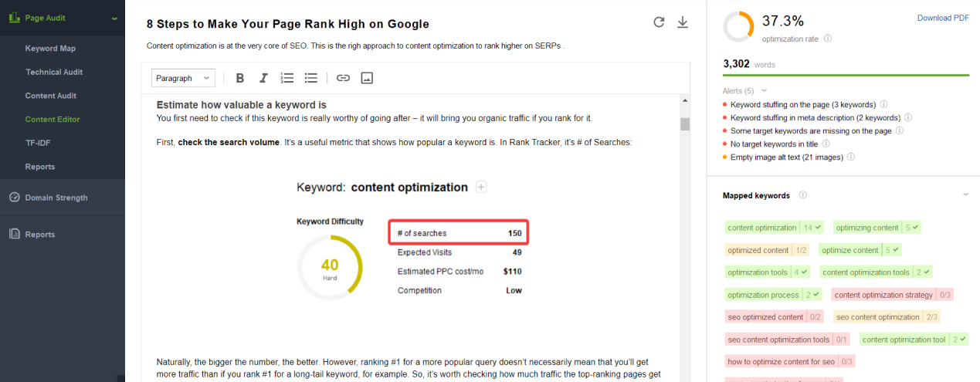Collapse the Mapped keywords panel
The width and height of the screenshot is (980, 382).
pos(965,195)
